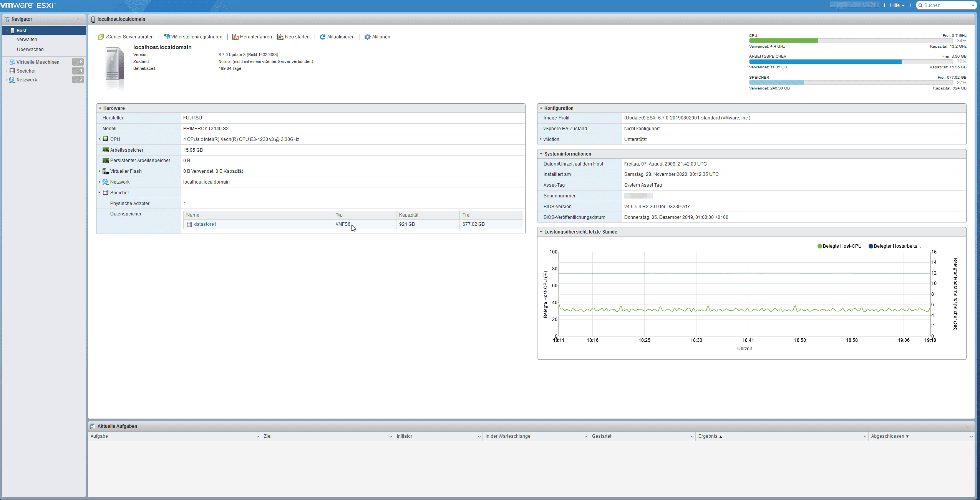
Task: Sort datastores by Kapazität column
Action: tap(428, 215)
